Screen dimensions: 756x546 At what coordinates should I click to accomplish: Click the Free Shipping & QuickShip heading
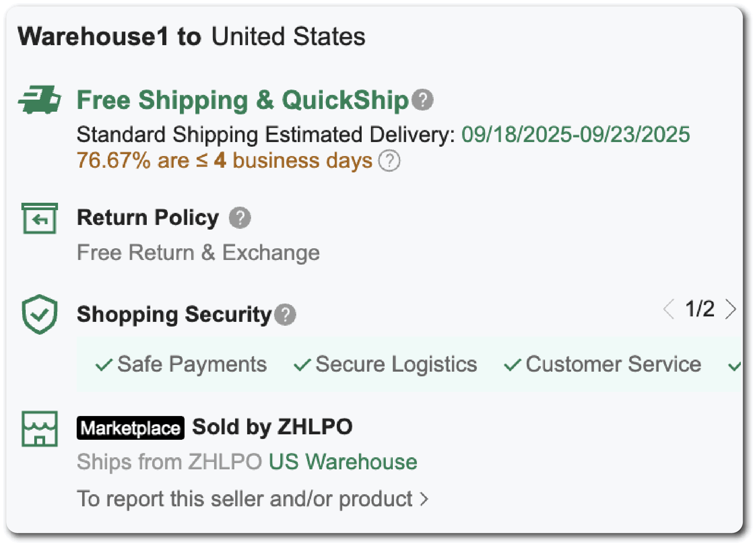(242, 100)
